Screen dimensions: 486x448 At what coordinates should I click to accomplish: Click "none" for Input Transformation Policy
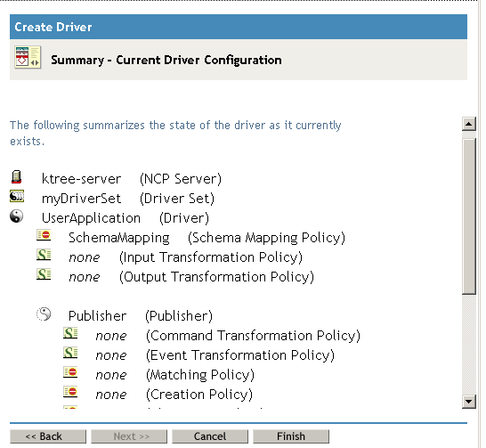tap(85, 257)
